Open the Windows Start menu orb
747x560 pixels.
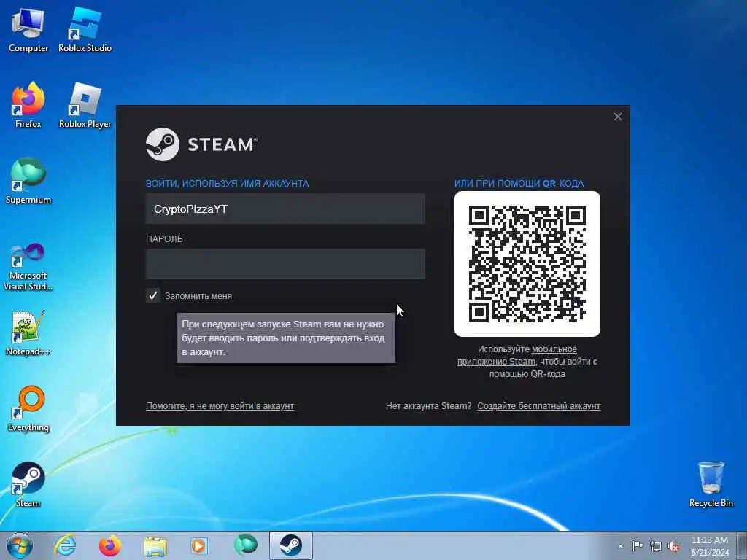(20, 545)
